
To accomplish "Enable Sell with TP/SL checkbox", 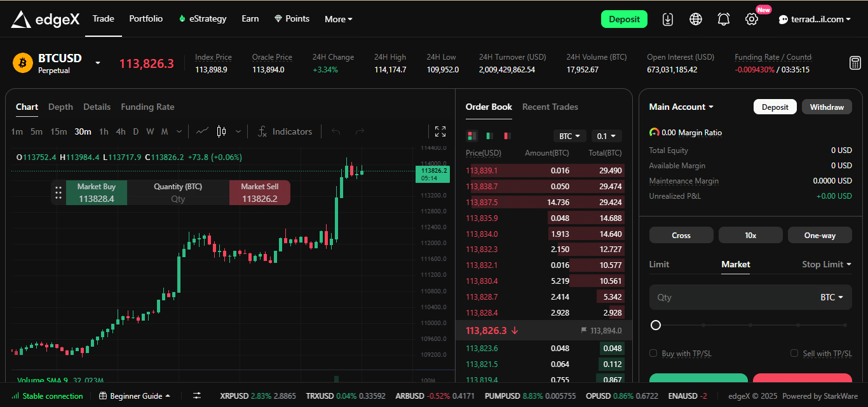I will [x=794, y=353].
